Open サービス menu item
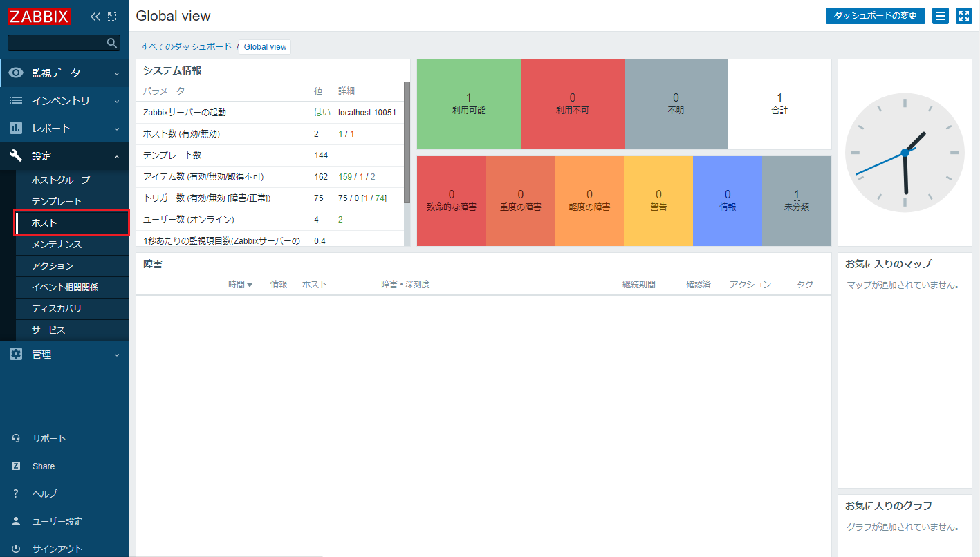 tap(71, 330)
